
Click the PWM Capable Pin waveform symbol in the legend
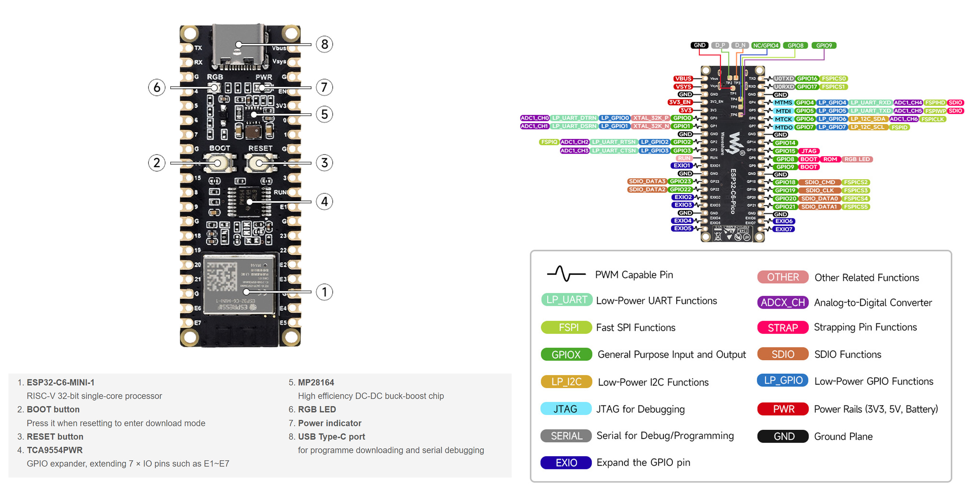click(x=566, y=273)
